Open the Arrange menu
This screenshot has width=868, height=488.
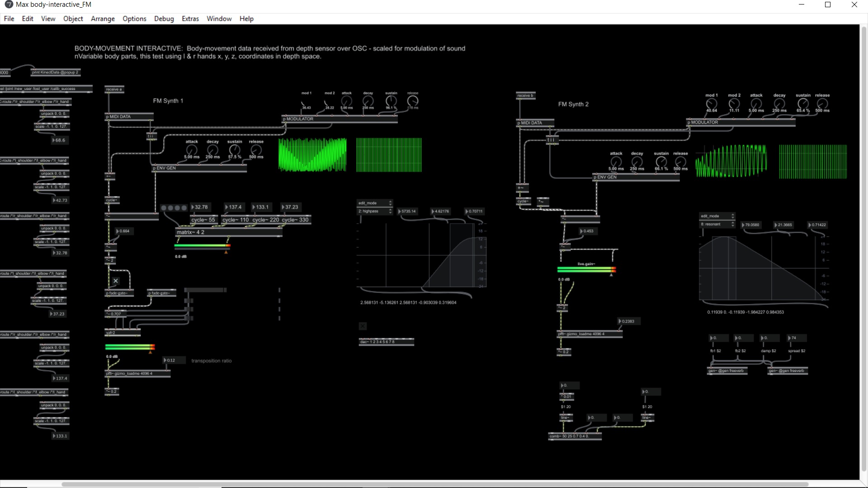pyautogui.click(x=103, y=19)
